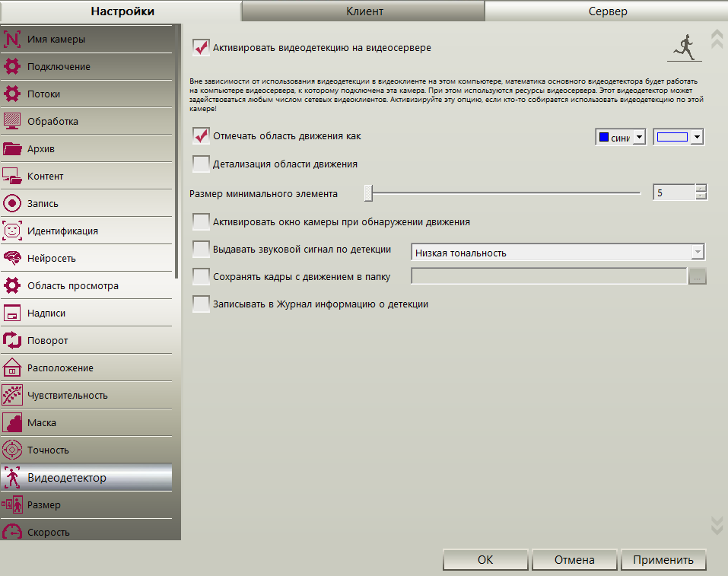Open the Расположение house icon

coord(12,368)
